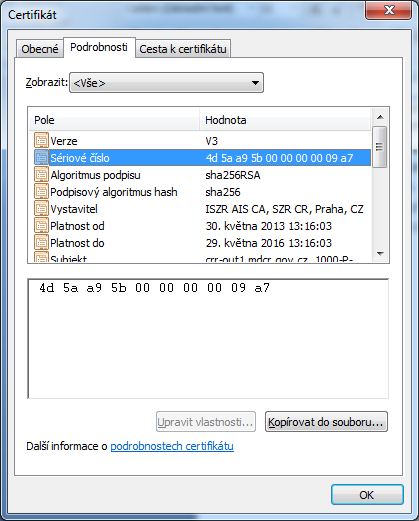Click highlighted serial number value in list
Screen dimensions: 419x521
(279, 158)
